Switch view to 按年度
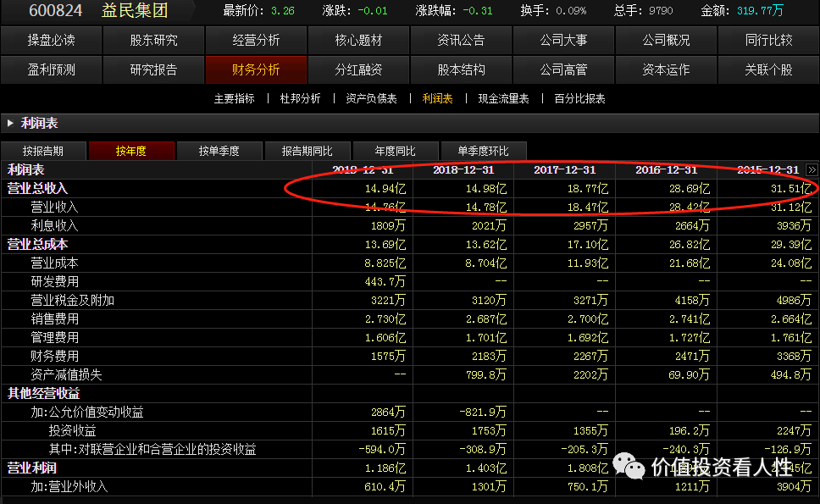The image size is (820, 504). pos(130,151)
